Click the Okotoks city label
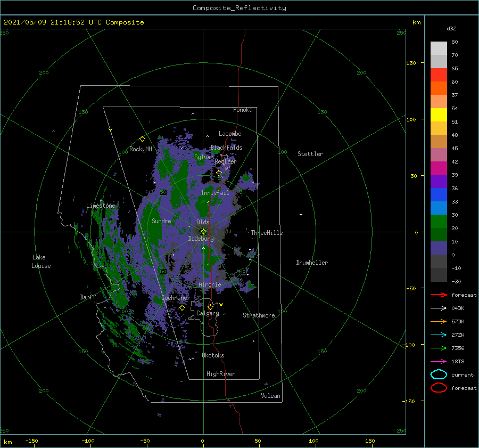 pos(213,355)
